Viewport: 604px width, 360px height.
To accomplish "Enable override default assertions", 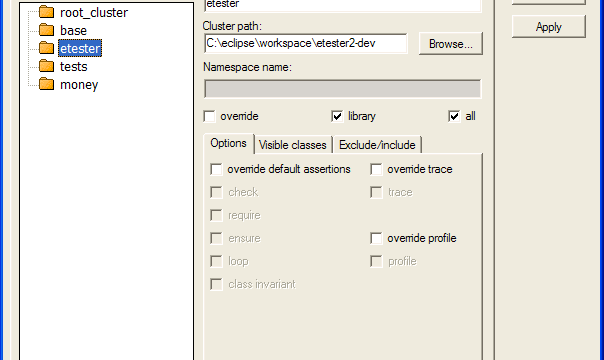I will click(x=216, y=169).
